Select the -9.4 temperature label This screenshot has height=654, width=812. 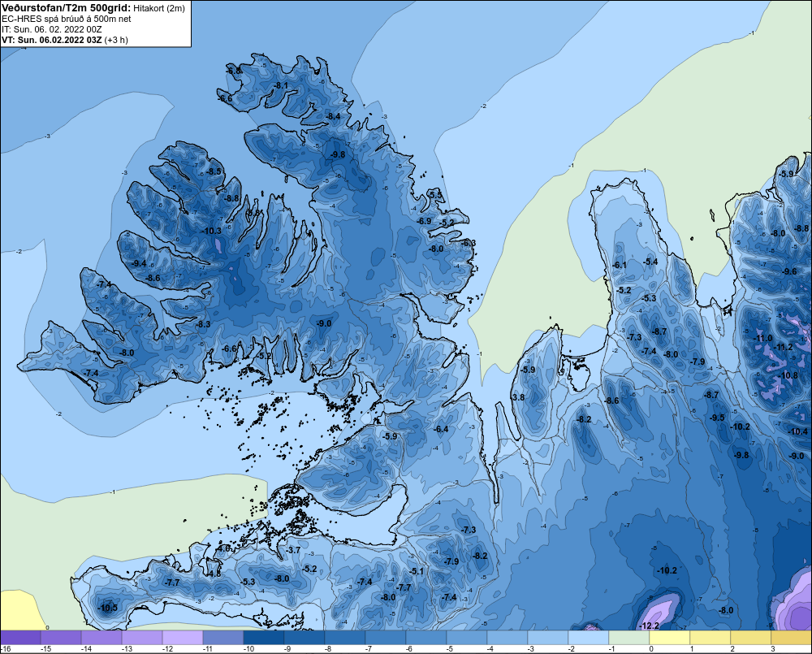(138, 263)
